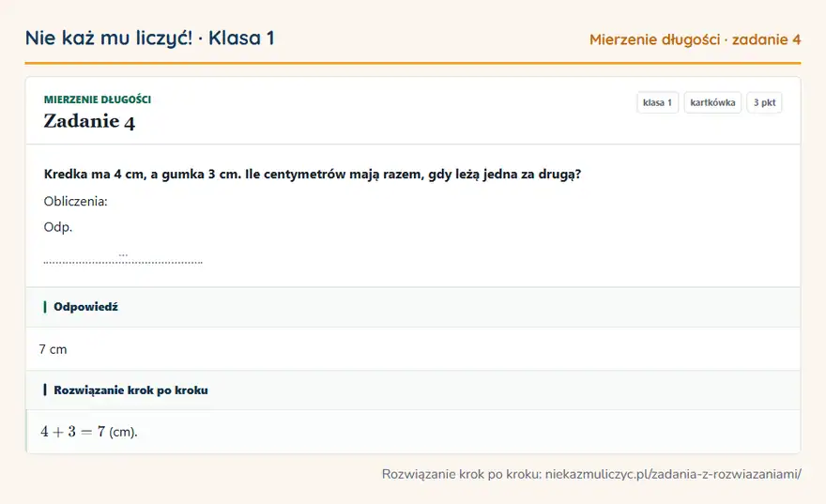Click the 'Odp.' label
The width and height of the screenshot is (826, 504).
[58, 227]
